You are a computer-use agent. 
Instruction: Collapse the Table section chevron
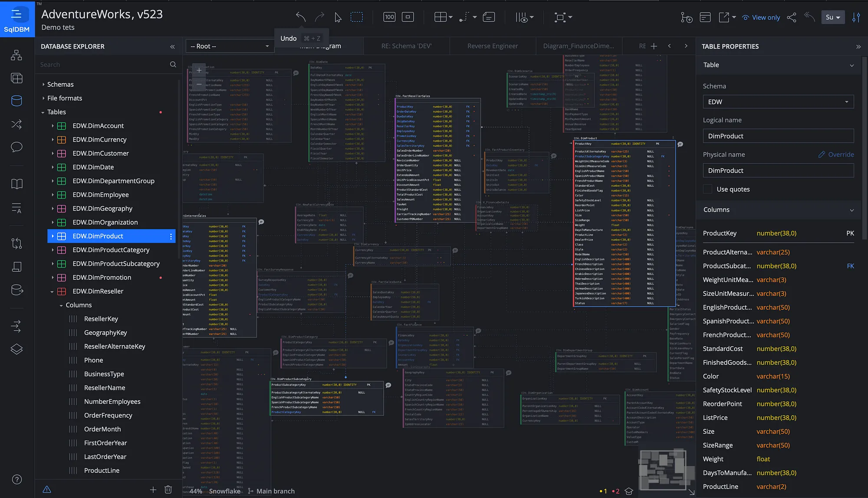852,65
